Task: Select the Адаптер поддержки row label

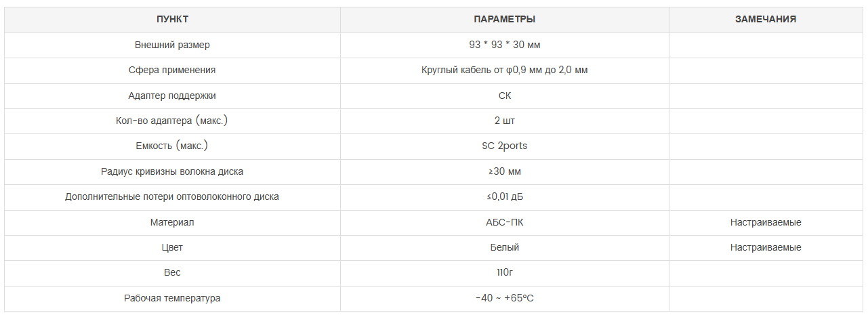Action: [x=172, y=96]
